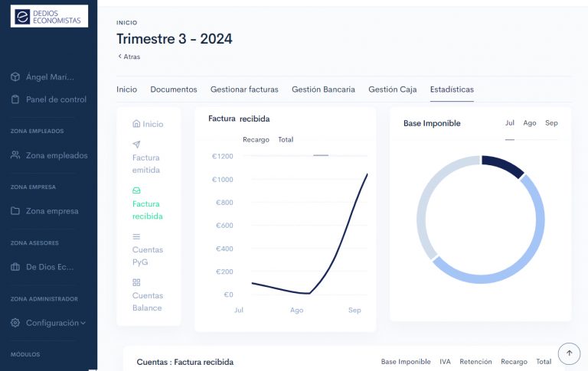Click the Ago label on chart x-axis
Screen dimensions: 588x371
(296, 311)
